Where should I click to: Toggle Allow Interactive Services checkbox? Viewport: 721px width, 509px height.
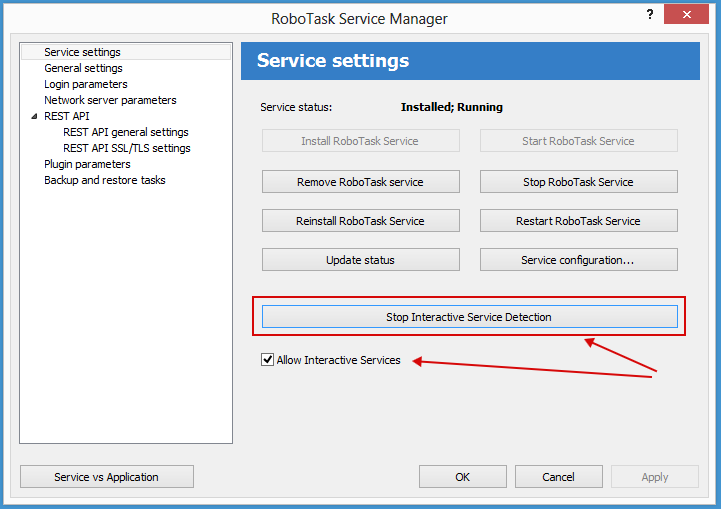(267, 360)
